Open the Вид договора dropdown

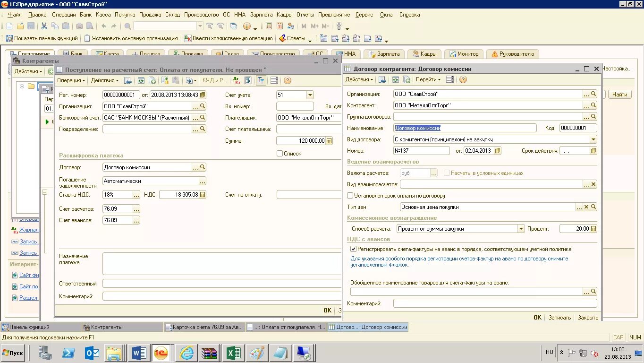pyautogui.click(x=593, y=139)
